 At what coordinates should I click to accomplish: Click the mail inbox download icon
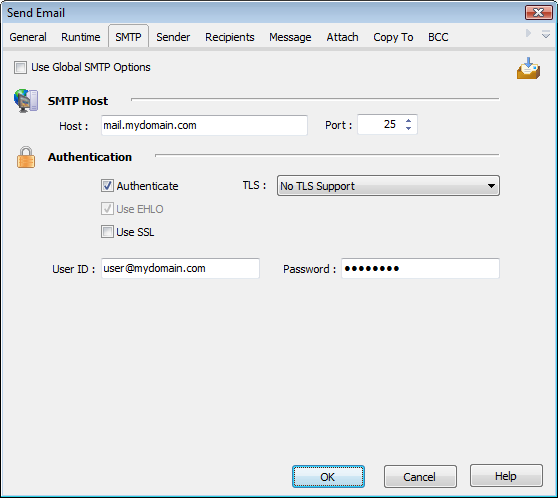(528, 68)
